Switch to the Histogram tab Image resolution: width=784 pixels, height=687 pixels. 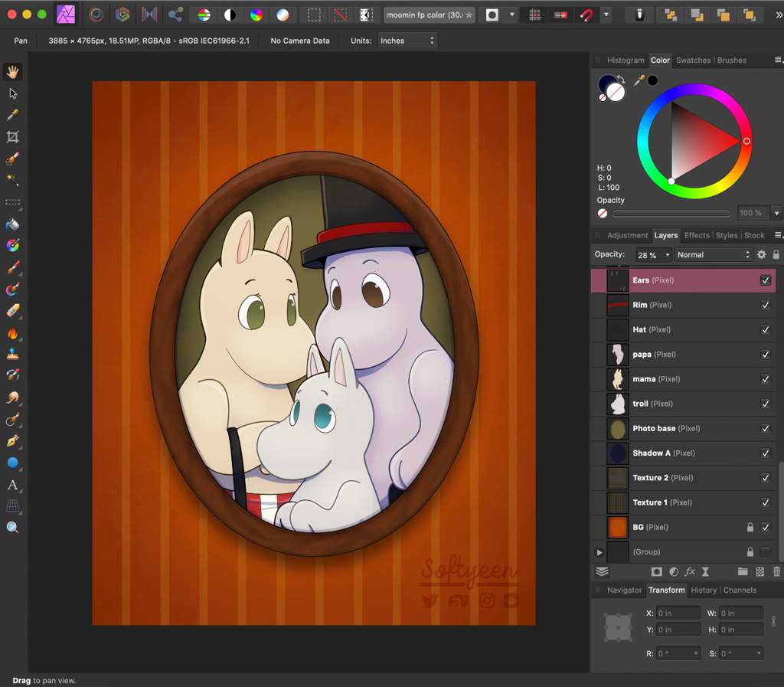click(x=626, y=60)
